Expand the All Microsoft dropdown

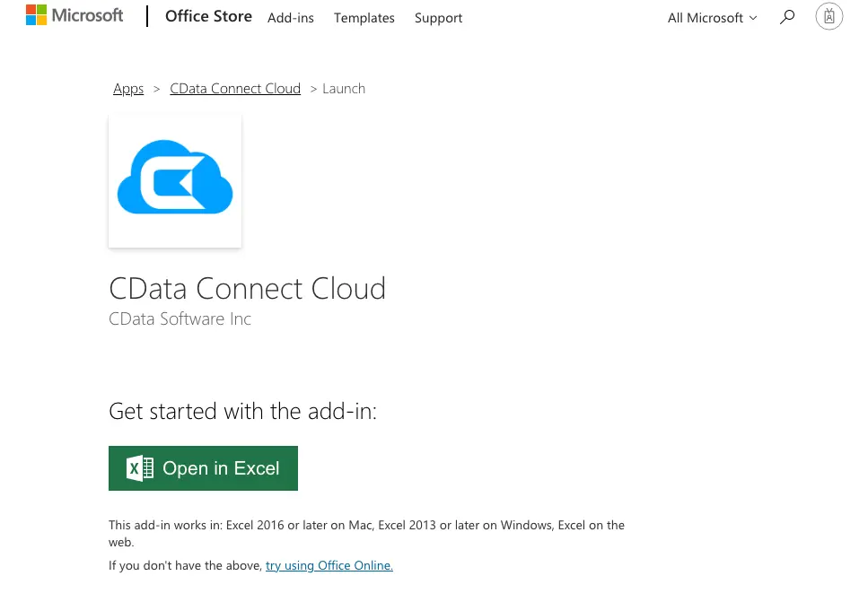pos(712,18)
